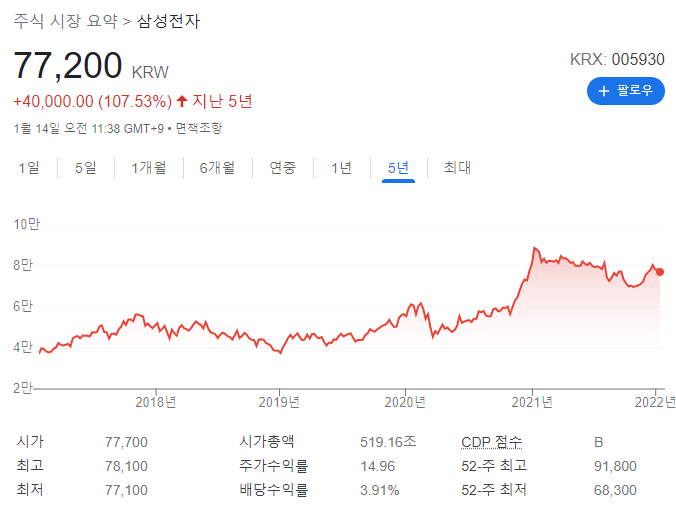The height and width of the screenshot is (518, 676).
Task: Click the 2021년 x-axis label
Action: tap(532, 402)
